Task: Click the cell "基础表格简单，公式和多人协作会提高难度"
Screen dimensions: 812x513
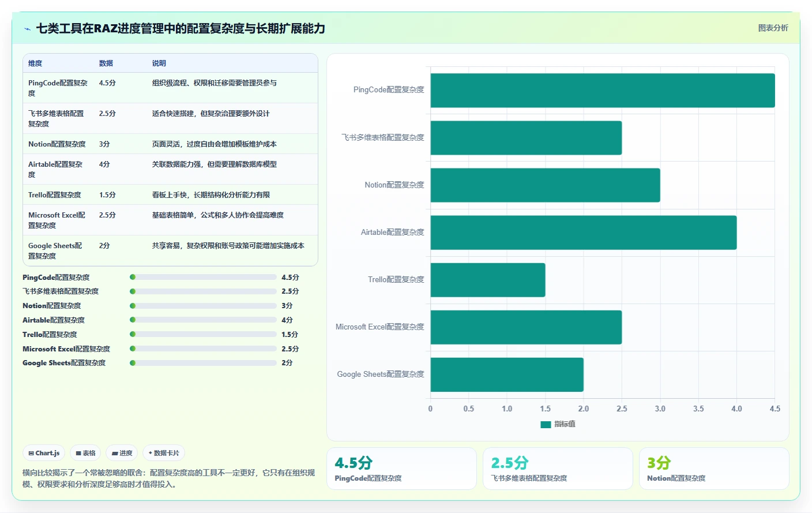Action: (218, 215)
